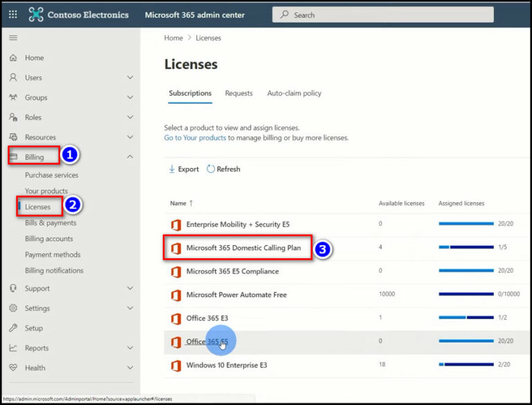
Task: Open the app launcher waffle icon
Action: (13, 15)
